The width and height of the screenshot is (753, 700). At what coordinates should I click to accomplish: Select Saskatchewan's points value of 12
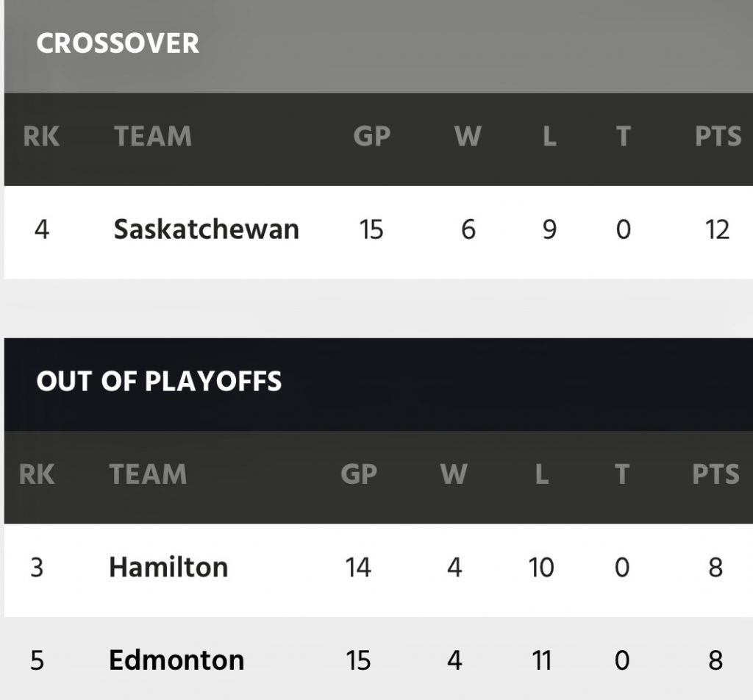[717, 230]
